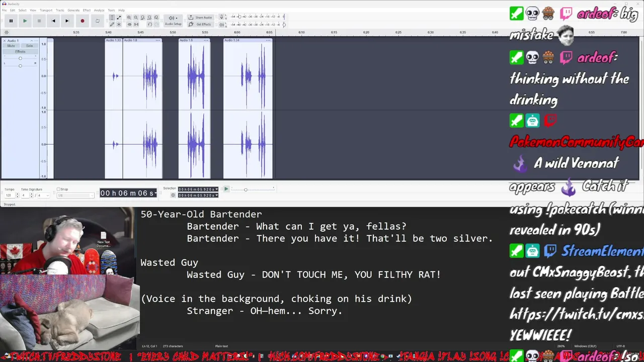Select the Audio 1.33 clip title

[113, 40]
